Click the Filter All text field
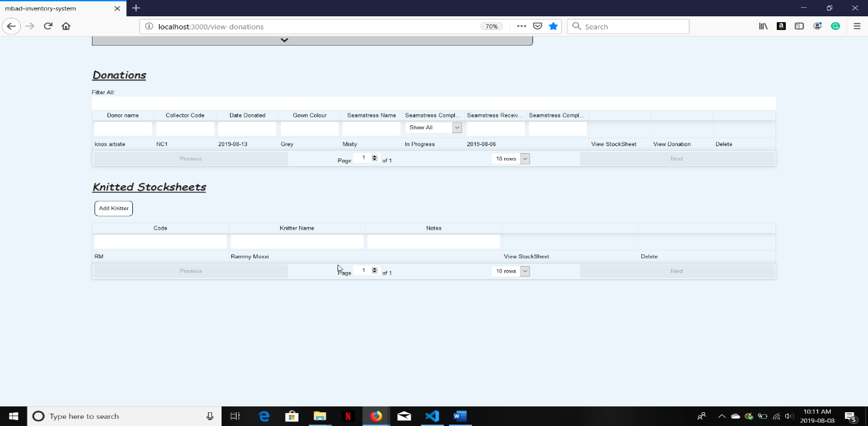 [x=433, y=103]
